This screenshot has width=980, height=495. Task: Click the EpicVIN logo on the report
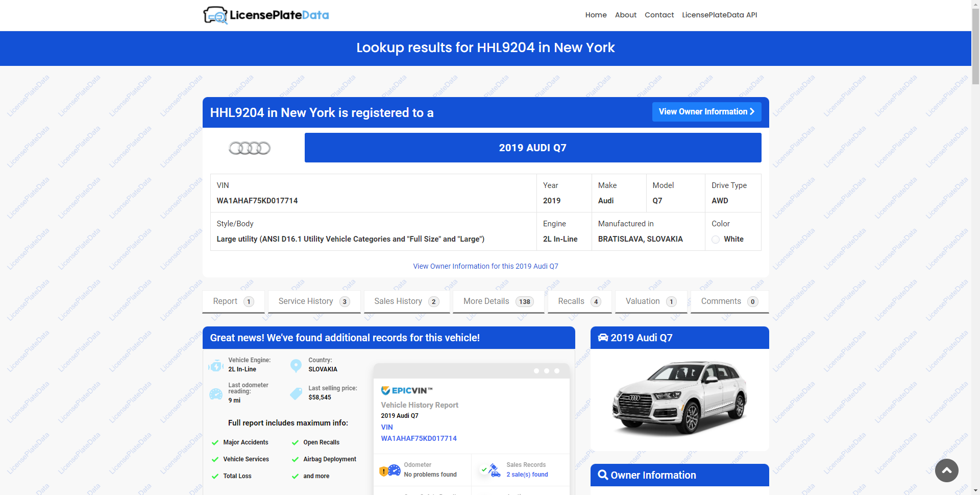coord(406,390)
